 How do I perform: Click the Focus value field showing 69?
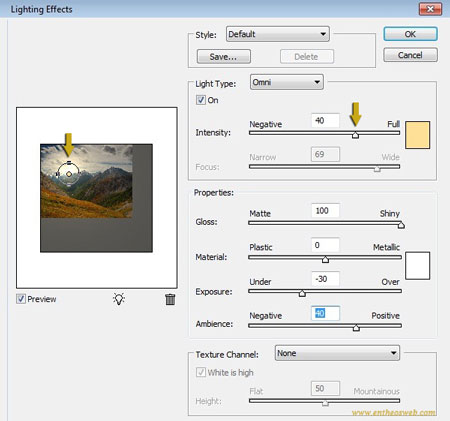pos(325,154)
